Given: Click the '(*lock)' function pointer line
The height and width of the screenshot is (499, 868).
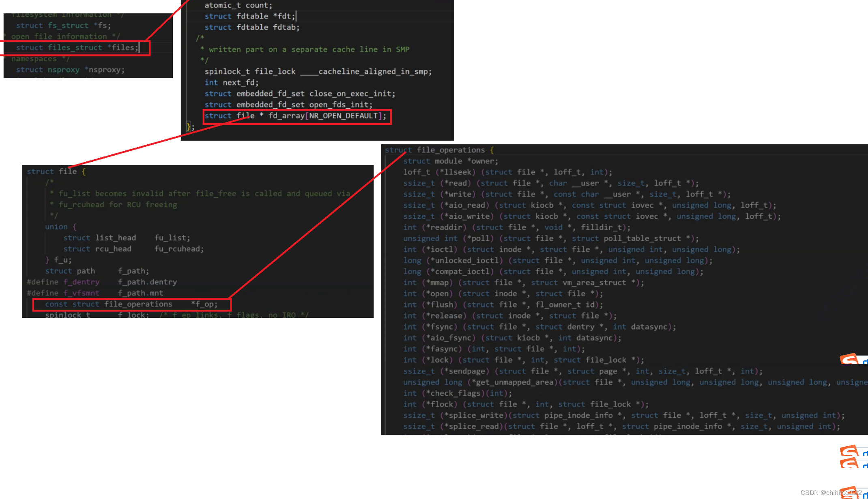Looking at the screenshot, I should [524, 360].
